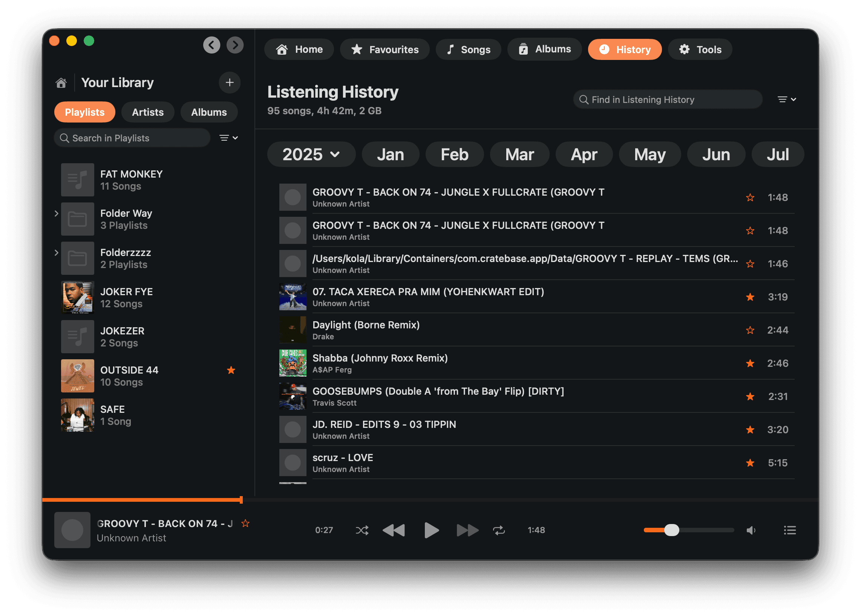Star the currently playing track in player bar
Screen dimensions: 861x616
(245, 523)
